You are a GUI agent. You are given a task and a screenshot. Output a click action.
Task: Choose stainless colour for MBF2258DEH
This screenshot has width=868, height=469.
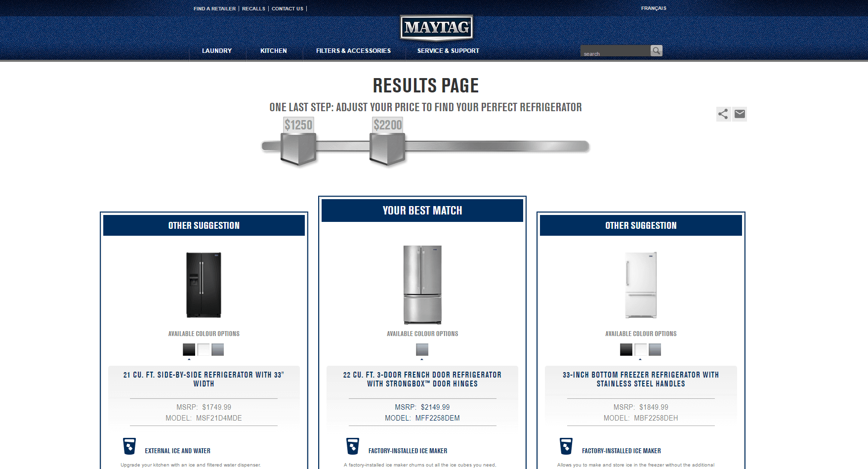pos(655,349)
